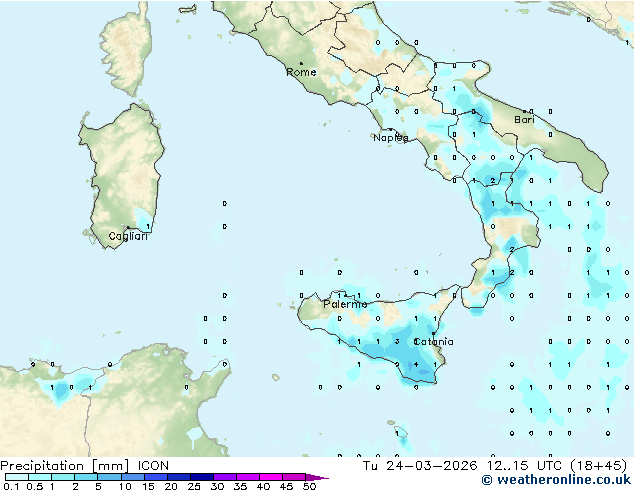Select the 2–5 mm legend swatch
Screen dimensions: 634x490
(x=86, y=477)
